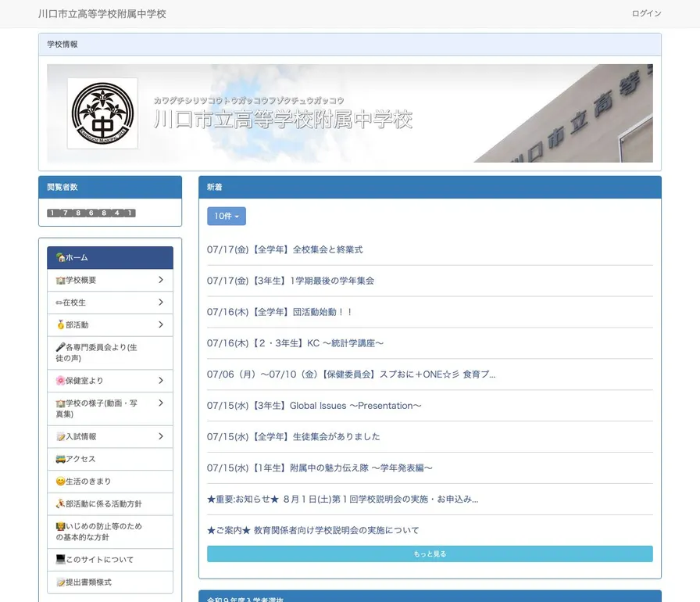Click the site title 川口市立高等学校附属中学校 in header

pos(102,14)
